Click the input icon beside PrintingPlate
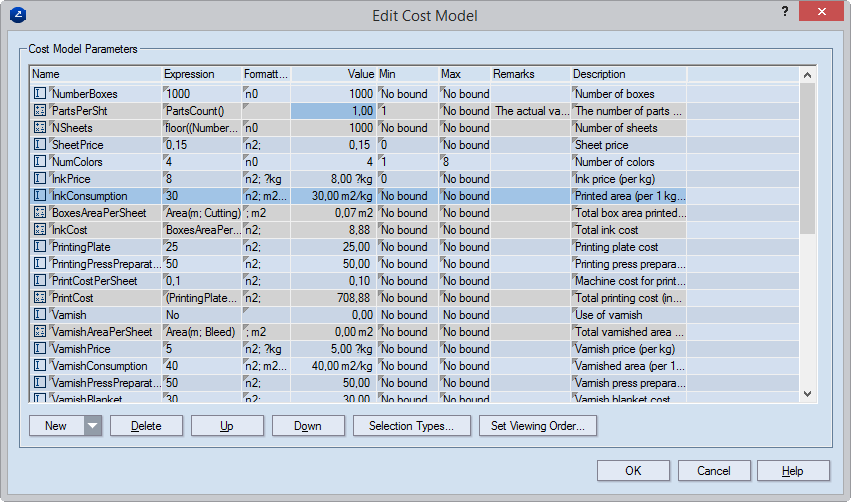Screen dimensions: 851x502 point(40,246)
